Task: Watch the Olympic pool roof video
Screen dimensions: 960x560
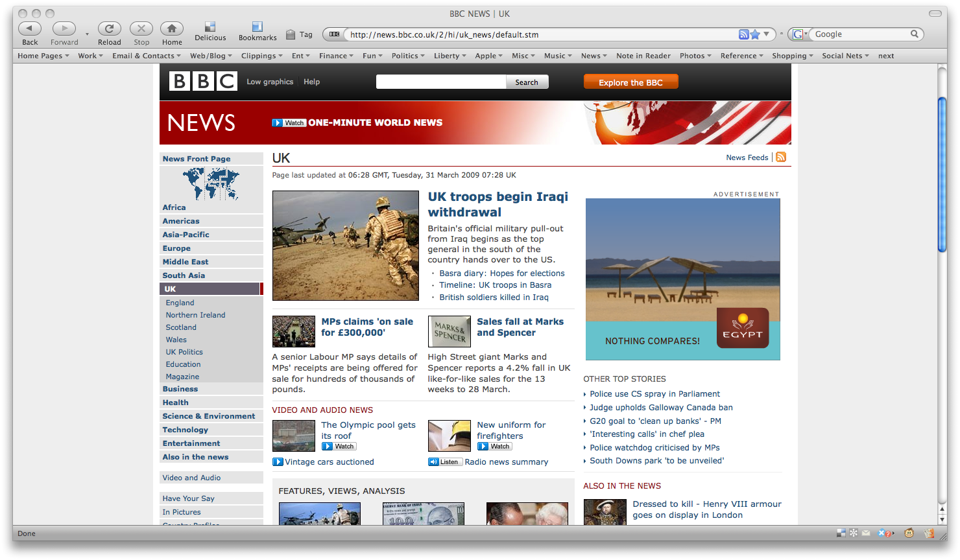Action: (x=339, y=446)
